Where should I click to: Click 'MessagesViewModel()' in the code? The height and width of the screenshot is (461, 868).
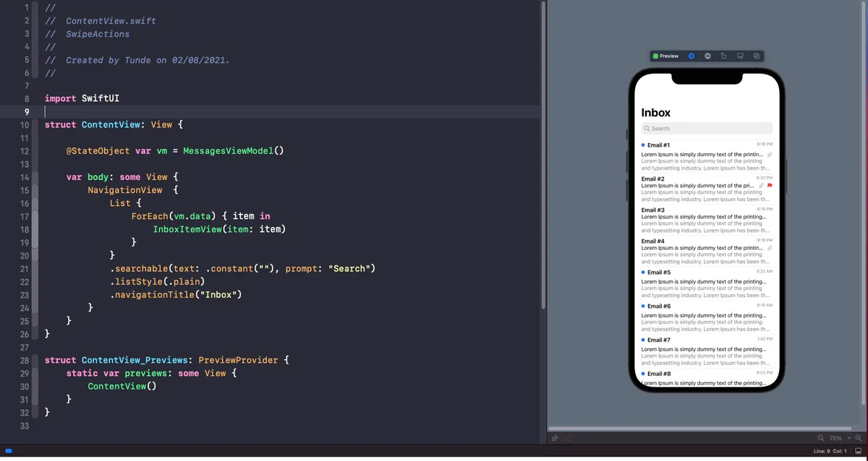pyautogui.click(x=234, y=151)
